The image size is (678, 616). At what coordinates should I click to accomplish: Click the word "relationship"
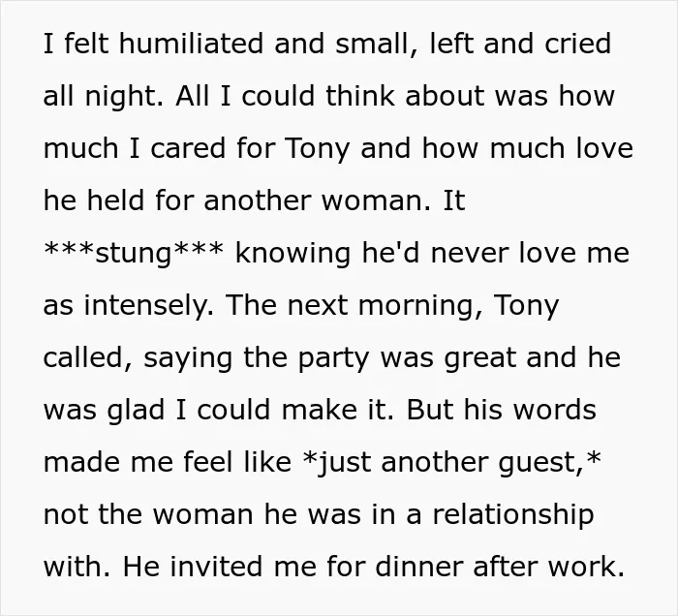[513, 515]
